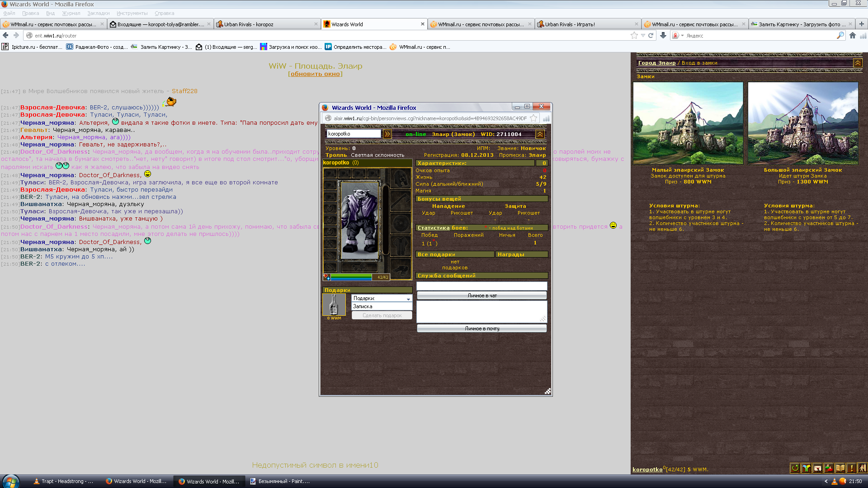Click the double-arrow search button next to nickname
Viewport: 868px width, 488px height.
[387, 134]
